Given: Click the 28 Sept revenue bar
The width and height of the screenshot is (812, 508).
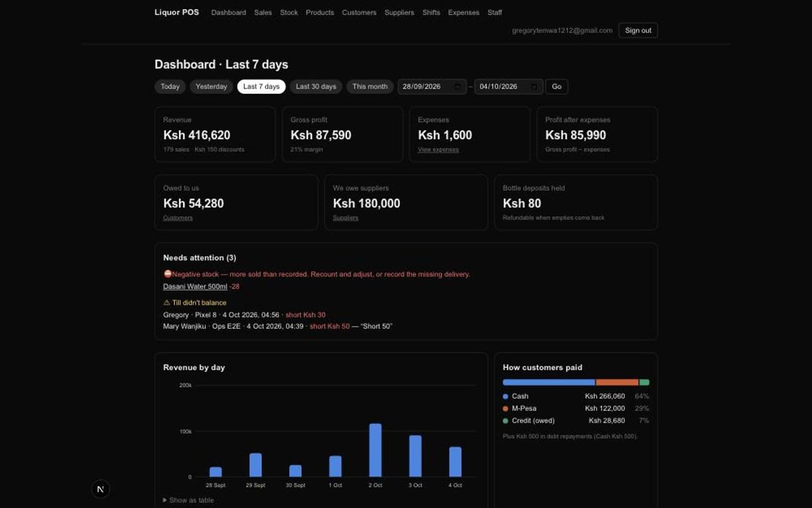Looking at the screenshot, I should (215, 472).
